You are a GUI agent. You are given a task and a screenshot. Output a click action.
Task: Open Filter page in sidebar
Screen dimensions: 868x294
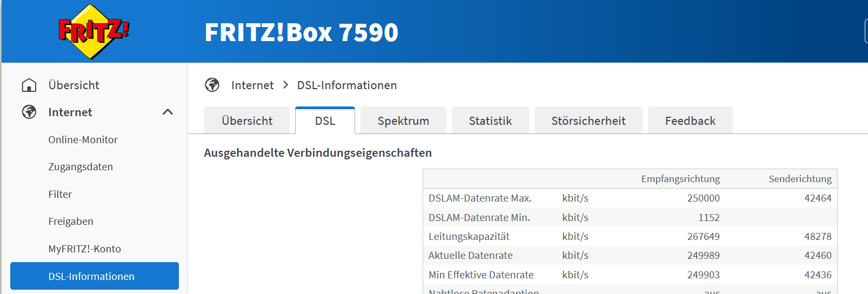point(60,194)
